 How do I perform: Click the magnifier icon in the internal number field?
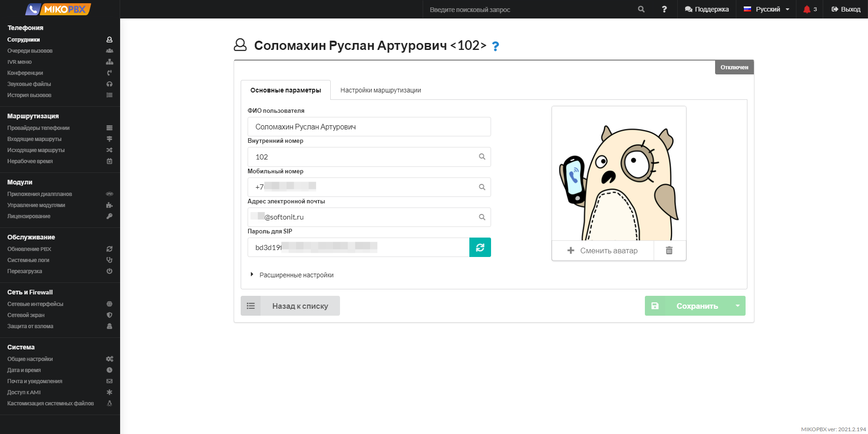[482, 157]
